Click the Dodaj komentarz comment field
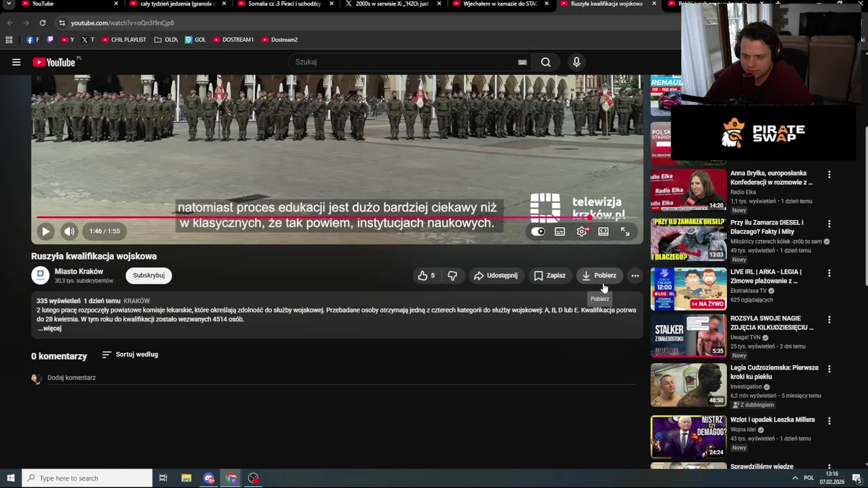This screenshot has width=868, height=488. tap(342, 378)
